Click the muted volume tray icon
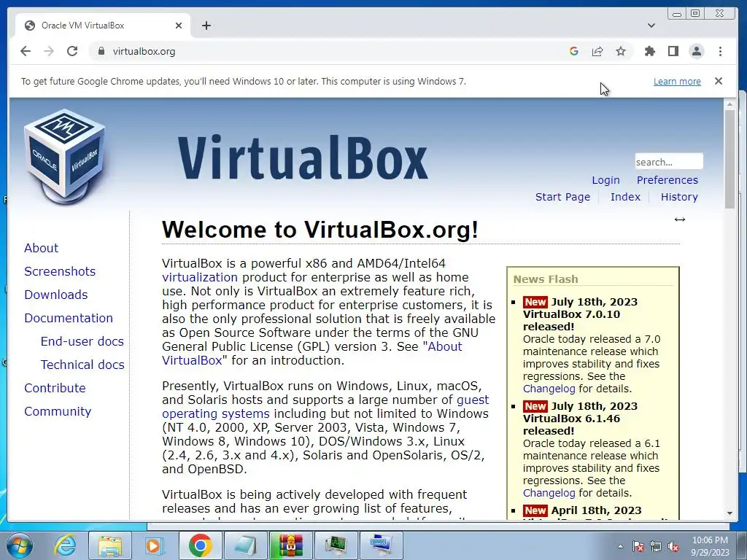 673,546
